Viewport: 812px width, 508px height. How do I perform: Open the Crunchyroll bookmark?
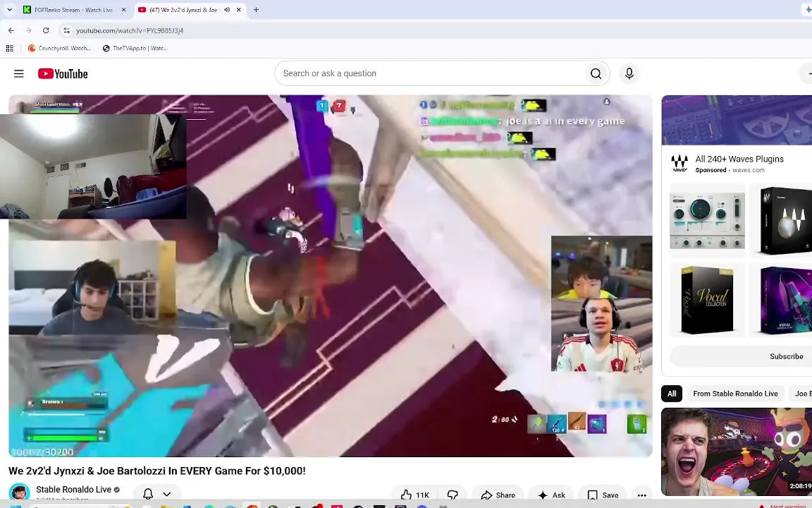59,48
